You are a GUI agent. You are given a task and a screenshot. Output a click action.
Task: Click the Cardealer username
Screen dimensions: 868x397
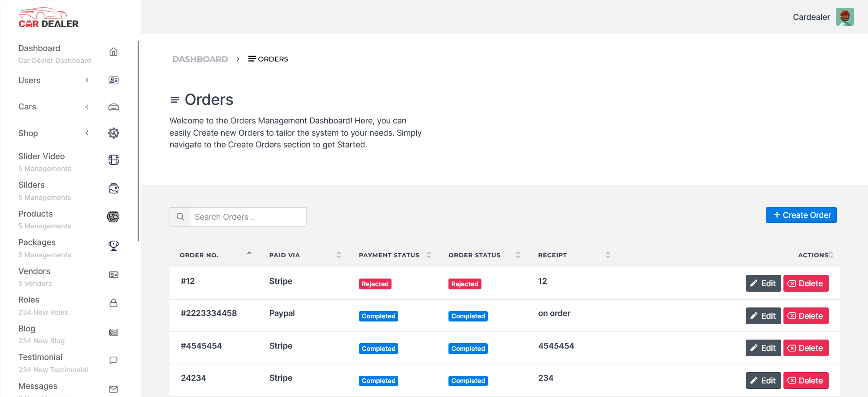click(811, 17)
